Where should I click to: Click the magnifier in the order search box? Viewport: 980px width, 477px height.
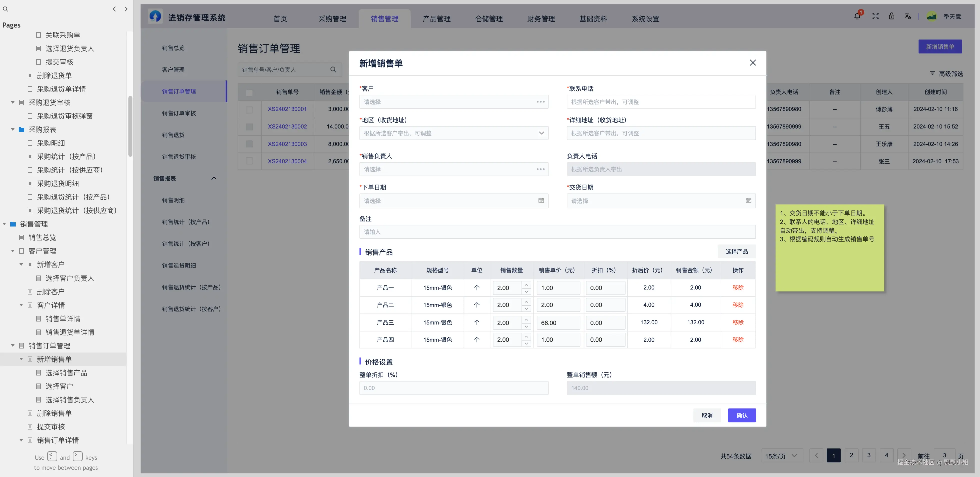(x=333, y=69)
